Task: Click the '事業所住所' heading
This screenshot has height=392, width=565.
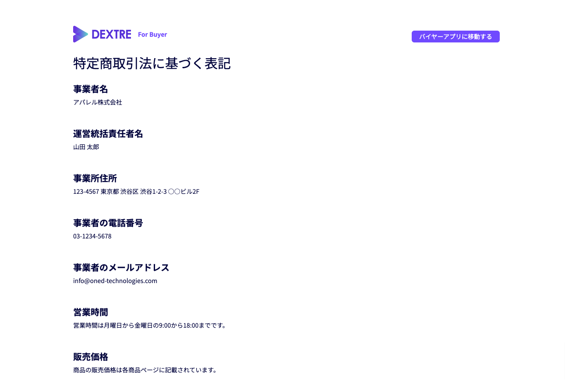Action: point(95,178)
